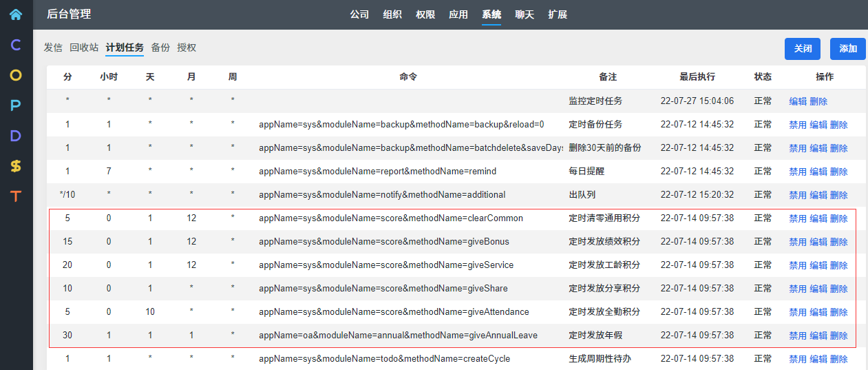Select the methodName=clearCommon command cell
Image resolution: width=868 pixels, height=370 pixels.
(391, 218)
